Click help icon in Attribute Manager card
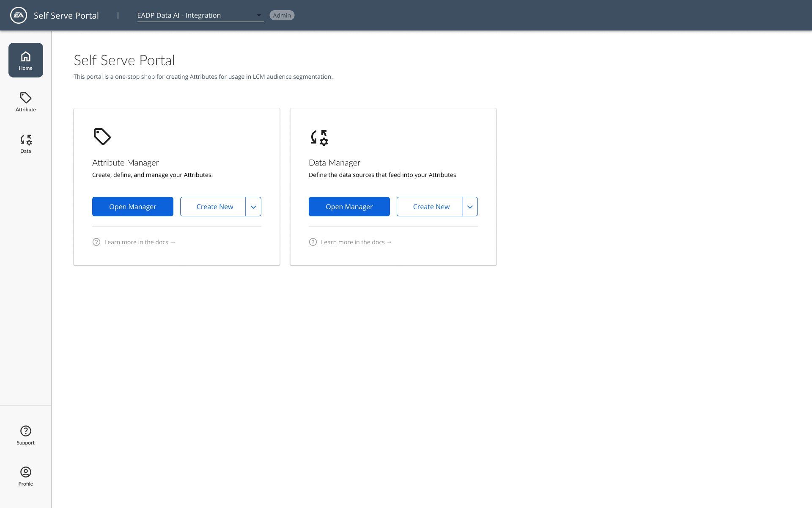 click(96, 242)
